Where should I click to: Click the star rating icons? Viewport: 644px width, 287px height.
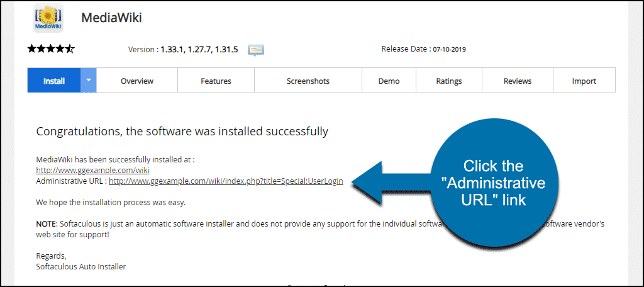(51, 49)
